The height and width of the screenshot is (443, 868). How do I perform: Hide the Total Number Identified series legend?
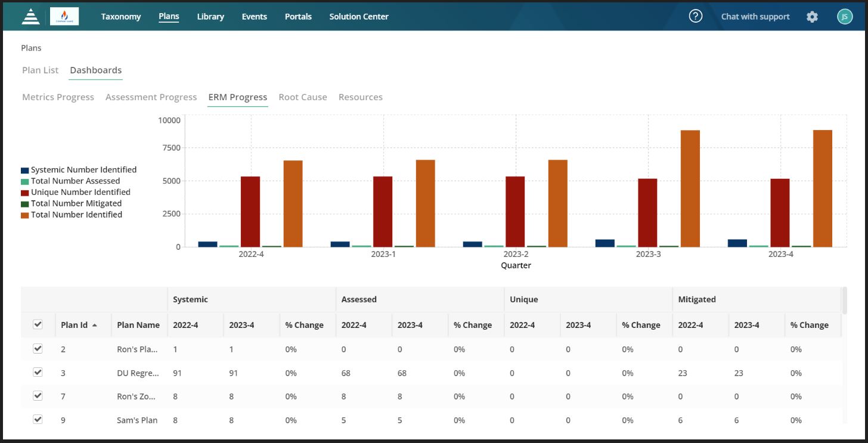point(79,215)
